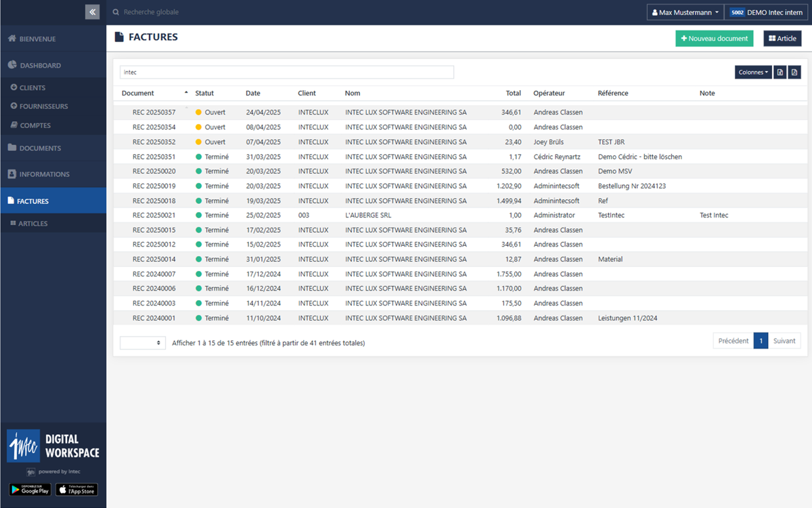
Task: Click the reference Leistungen 11/2024
Action: [627, 318]
